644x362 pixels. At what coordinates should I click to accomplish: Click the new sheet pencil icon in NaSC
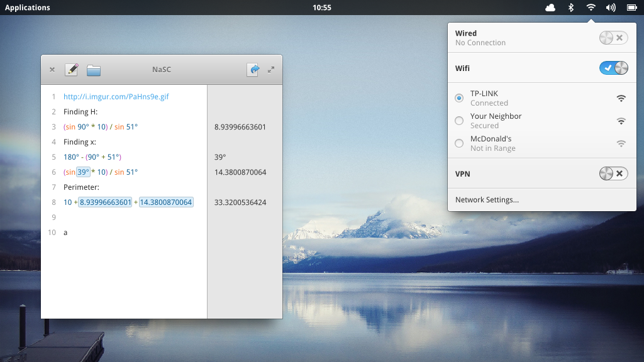pyautogui.click(x=71, y=70)
